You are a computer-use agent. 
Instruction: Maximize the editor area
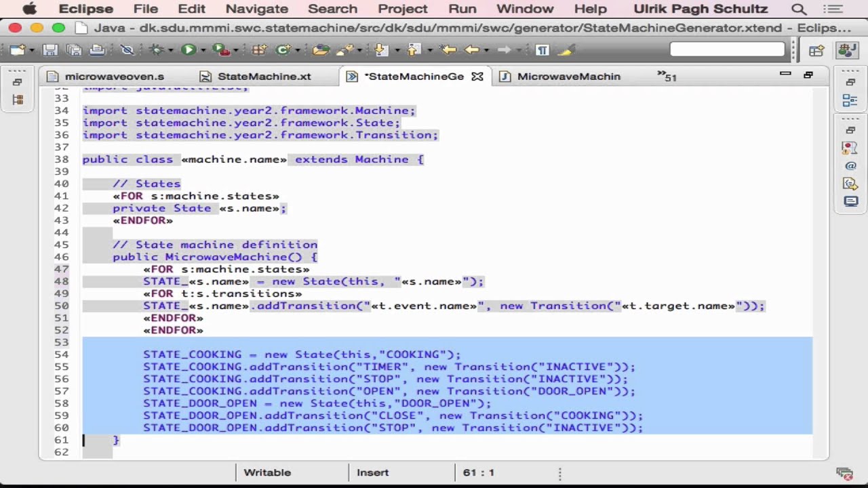coord(808,75)
